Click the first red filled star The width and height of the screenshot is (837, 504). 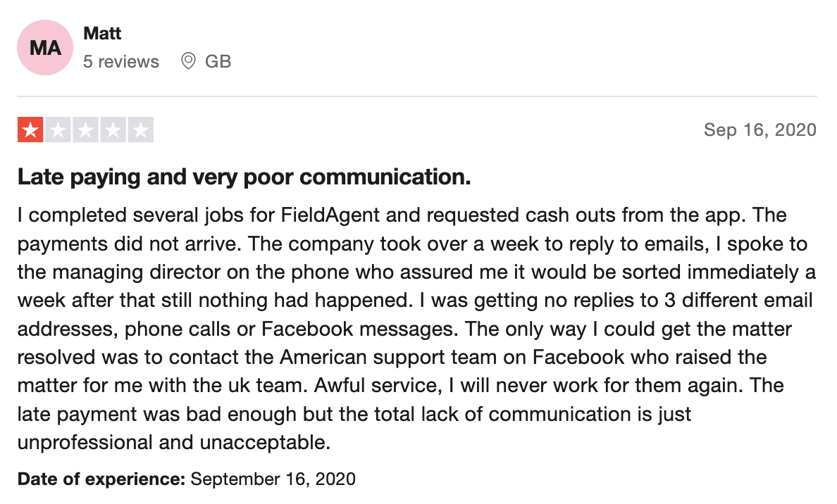point(30,130)
